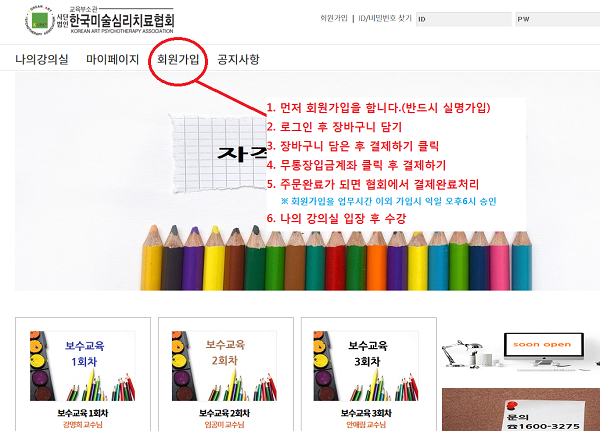Focus the ID input field
The height and width of the screenshot is (431, 600).
(x=464, y=19)
